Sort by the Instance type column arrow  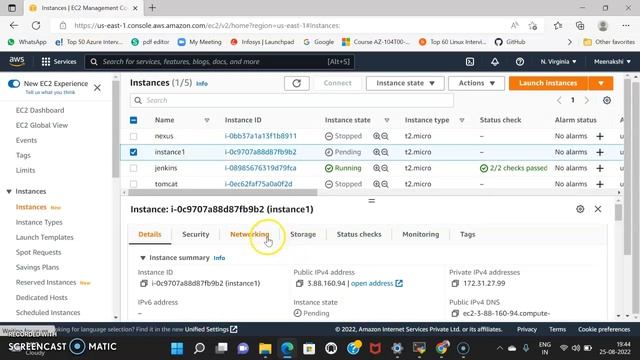click(x=462, y=120)
